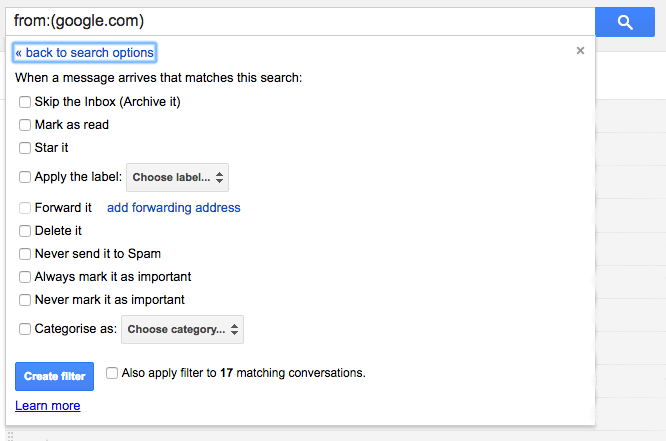Tick the Apply the label checkbox
The width and height of the screenshot is (666, 441).
(x=25, y=177)
